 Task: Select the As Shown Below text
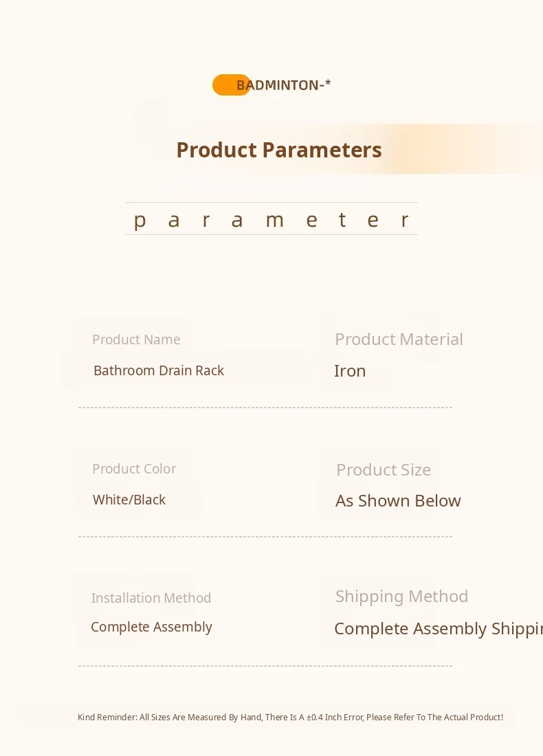[398, 501]
